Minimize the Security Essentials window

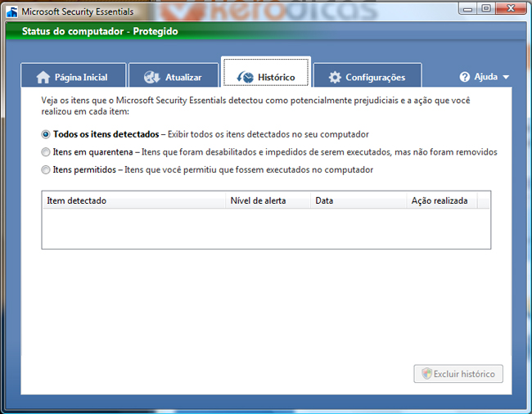[468, 8]
